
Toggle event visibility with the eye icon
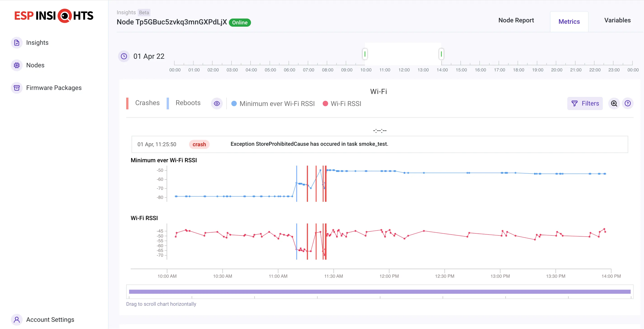217,103
